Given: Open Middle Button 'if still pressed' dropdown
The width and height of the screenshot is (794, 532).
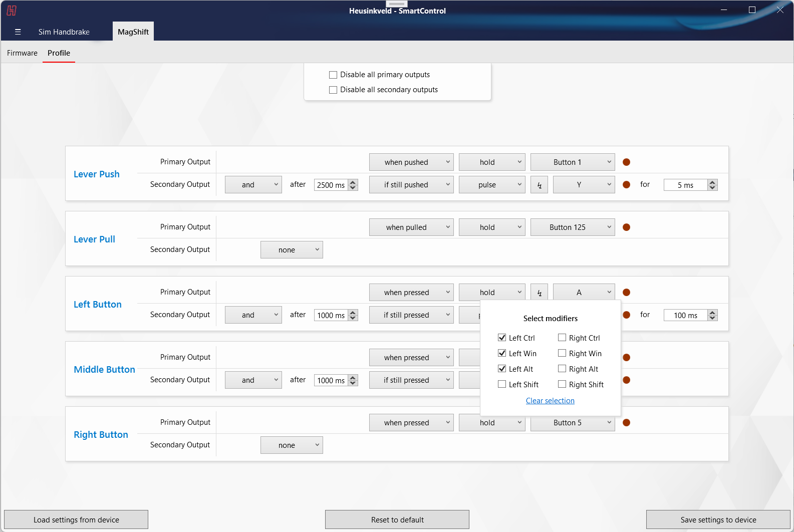Looking at the screenshot, I should [x=411, y=380].
